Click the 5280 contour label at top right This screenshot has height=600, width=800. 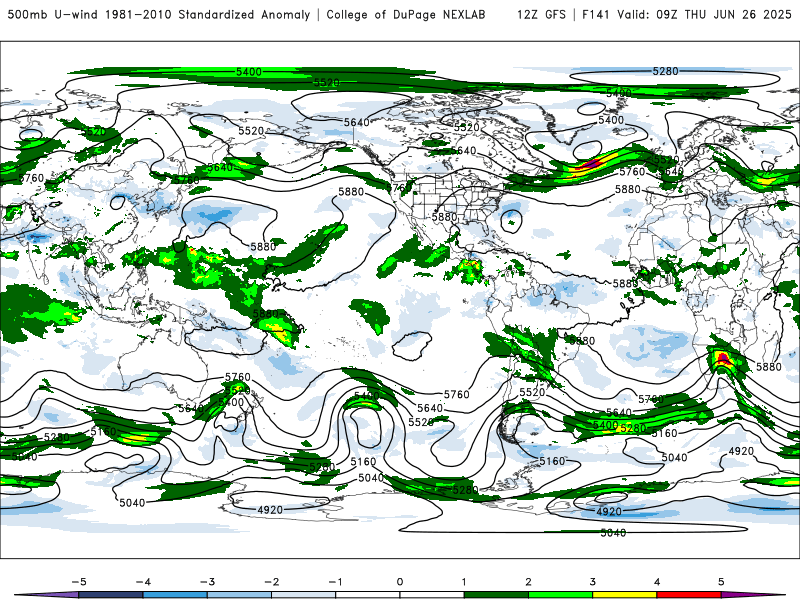click(665, 71)
